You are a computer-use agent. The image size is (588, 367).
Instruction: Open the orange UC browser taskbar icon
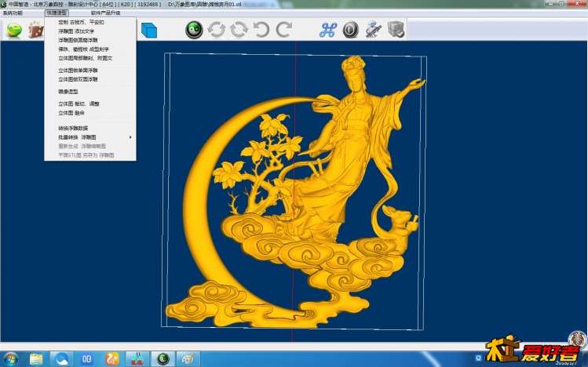(112, 359)
